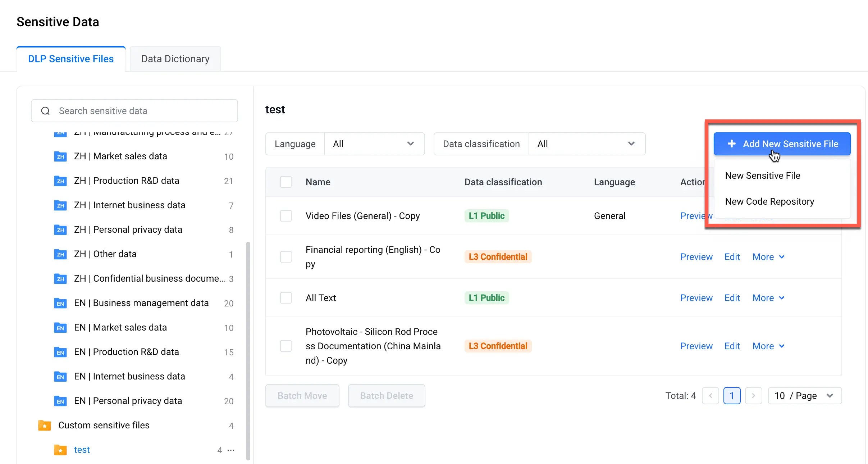Select the Financial reporting (English) row checkbox
This screenshot has height=464, width=868.
(x=286, y=257)
